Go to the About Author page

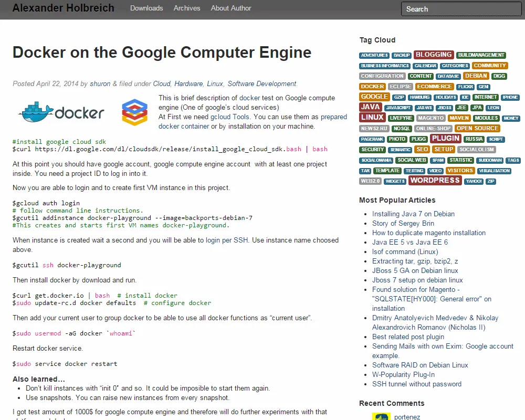pos(231,8)
